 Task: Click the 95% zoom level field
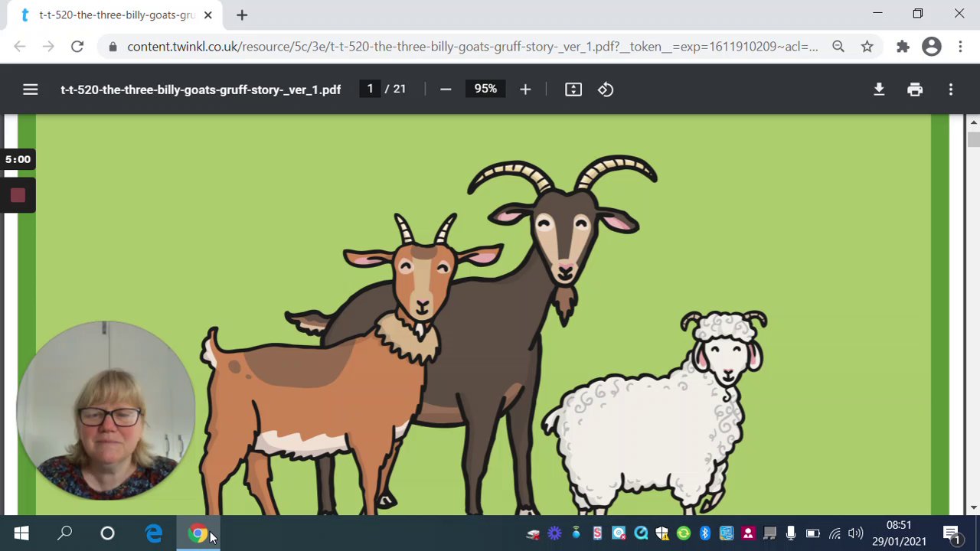485,89
